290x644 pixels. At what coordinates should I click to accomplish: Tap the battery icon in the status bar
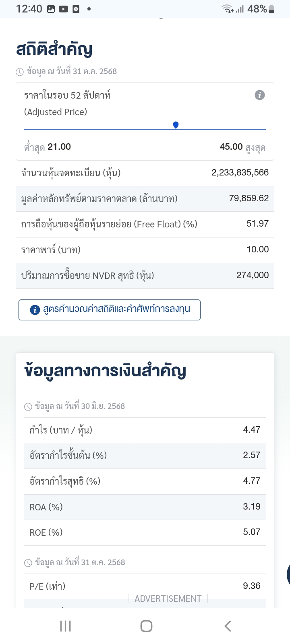pos(271,9)
